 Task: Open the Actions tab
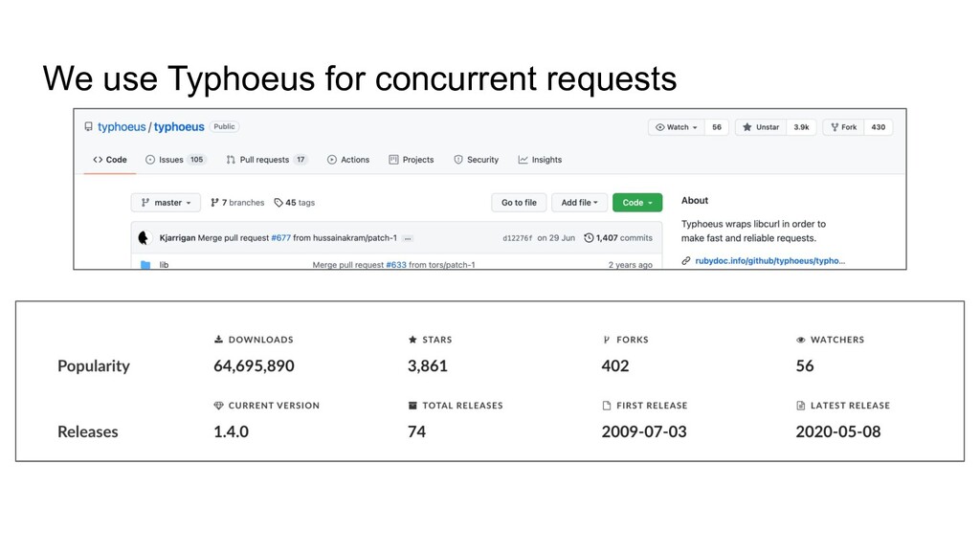[x=348, y=160]
